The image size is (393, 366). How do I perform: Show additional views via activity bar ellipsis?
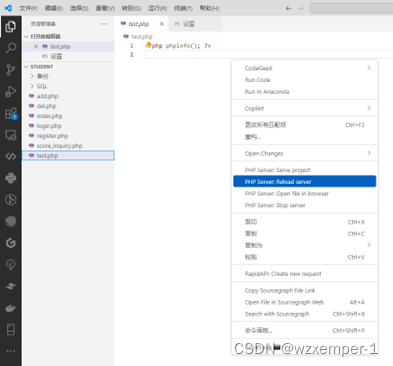tap(11, 351)
